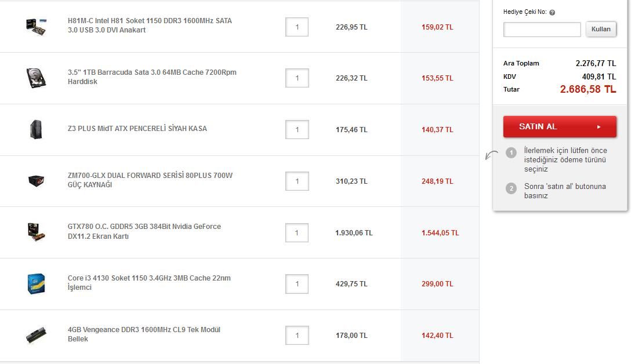Click the quantity box for ZM700-GLX power supply
Viewport: 635px width, 364px height.
pyautogui.click(x=297, y=181)
